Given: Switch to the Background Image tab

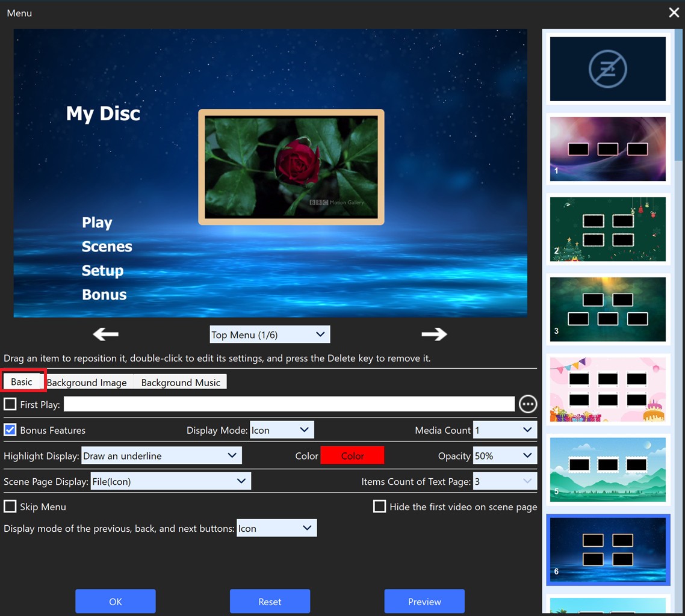Looking at the screenshot, I should pos(86,382).
